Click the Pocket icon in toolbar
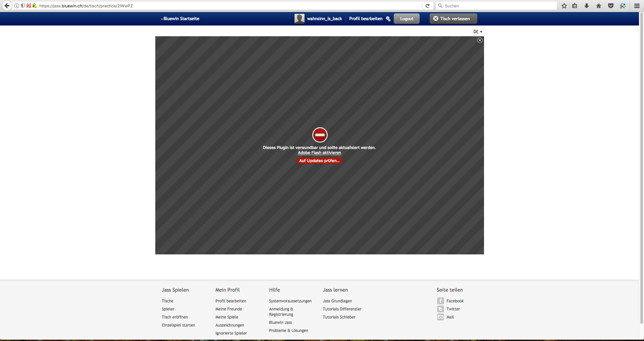Image resolution: width=644 pixels, height=341 pixels. pos(611,6)
